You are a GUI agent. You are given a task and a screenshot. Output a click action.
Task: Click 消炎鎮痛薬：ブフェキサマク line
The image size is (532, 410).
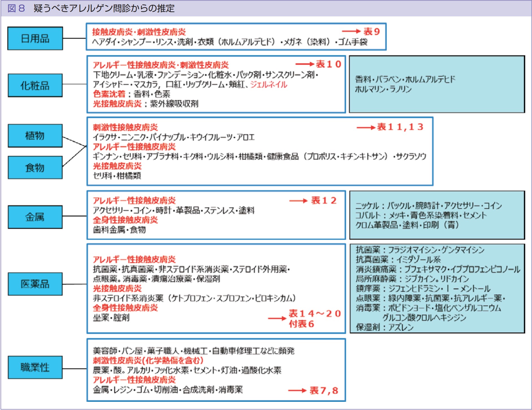(438, 269)
